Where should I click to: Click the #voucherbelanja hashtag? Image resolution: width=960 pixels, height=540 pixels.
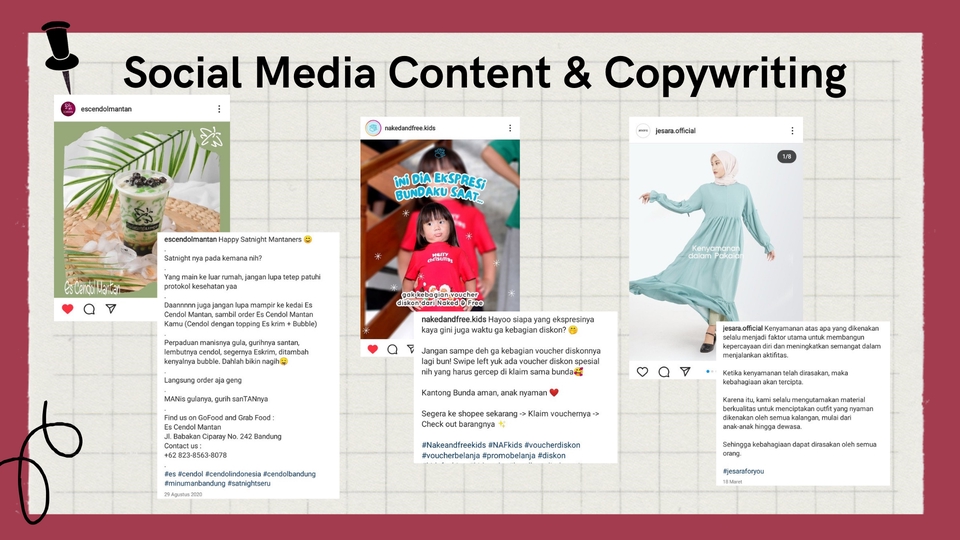tap(450, 456)
